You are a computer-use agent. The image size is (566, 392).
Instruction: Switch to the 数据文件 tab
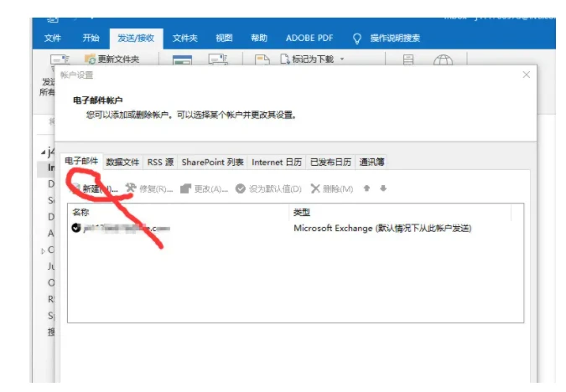(x=122, y=162)
